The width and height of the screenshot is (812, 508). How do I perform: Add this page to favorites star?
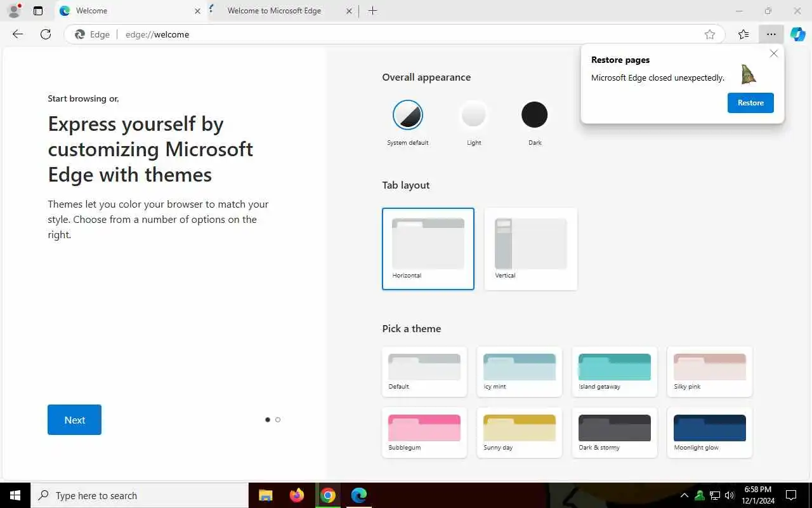[710, 34]
